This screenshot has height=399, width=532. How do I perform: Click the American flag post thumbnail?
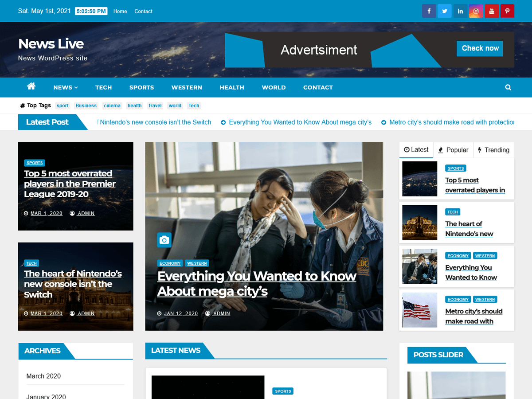pos(419,310)
